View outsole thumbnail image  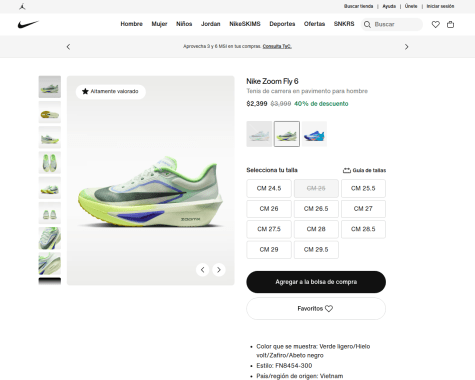coord(50,112)
